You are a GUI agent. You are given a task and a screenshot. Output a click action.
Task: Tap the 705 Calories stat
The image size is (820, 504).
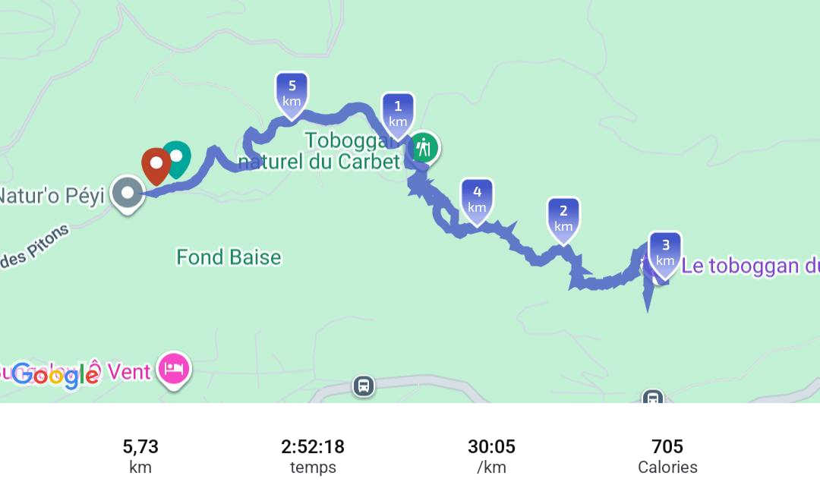667,456
